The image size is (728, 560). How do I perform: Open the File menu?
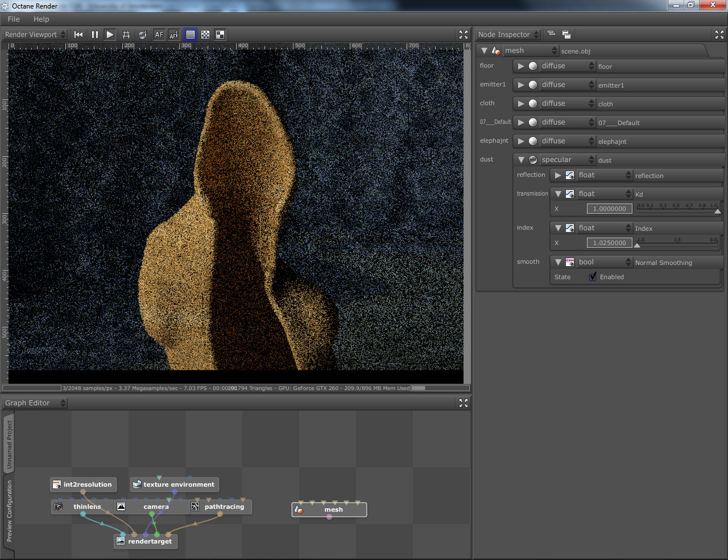click(x=14, y=19)
